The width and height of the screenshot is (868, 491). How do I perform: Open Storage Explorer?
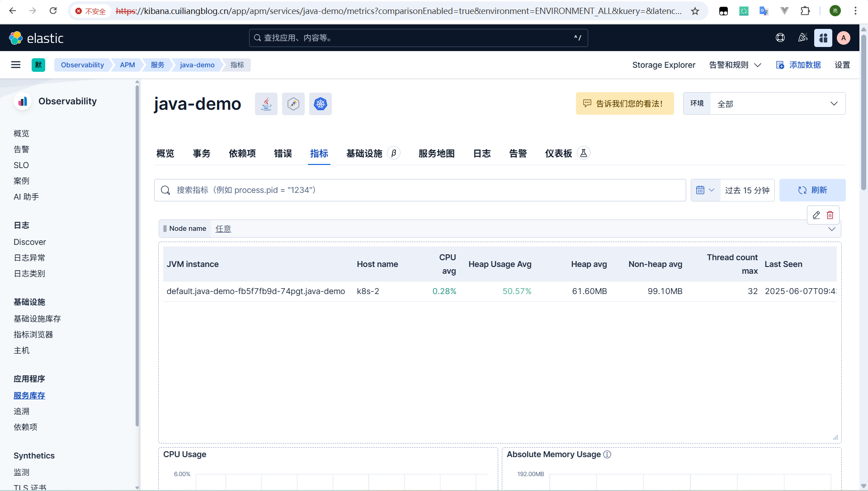[664, 65]
